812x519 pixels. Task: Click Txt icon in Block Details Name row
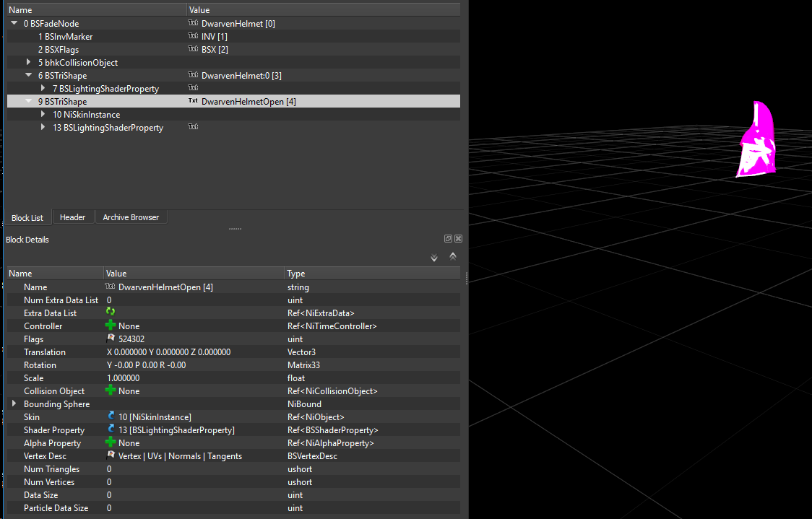point(110,286)
